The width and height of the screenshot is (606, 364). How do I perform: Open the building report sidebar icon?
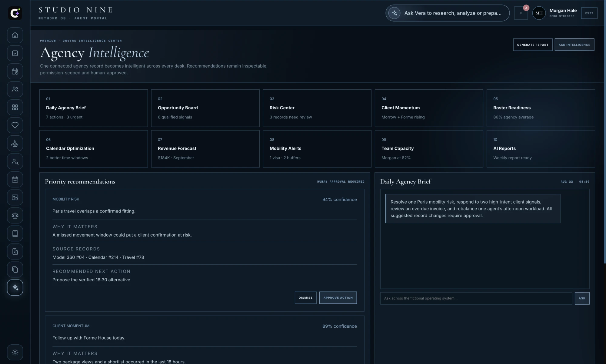point(15,251)
